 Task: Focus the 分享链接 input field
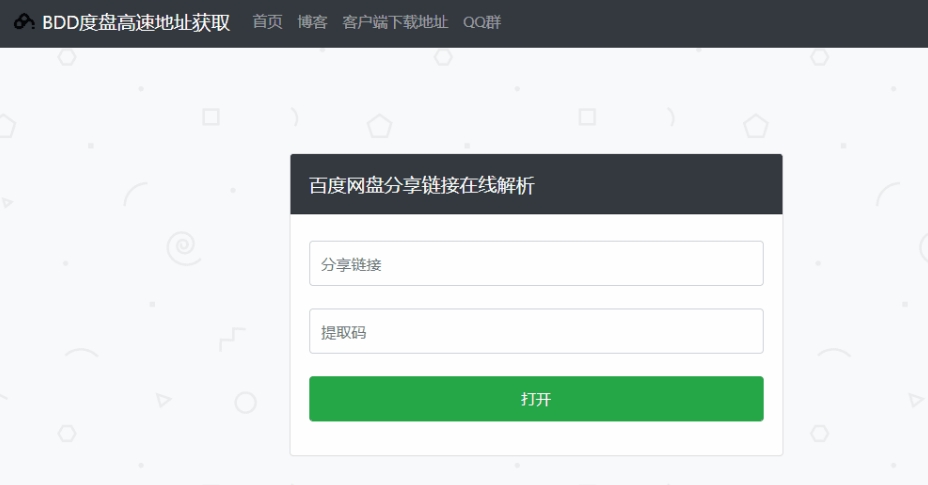point(536,264)
